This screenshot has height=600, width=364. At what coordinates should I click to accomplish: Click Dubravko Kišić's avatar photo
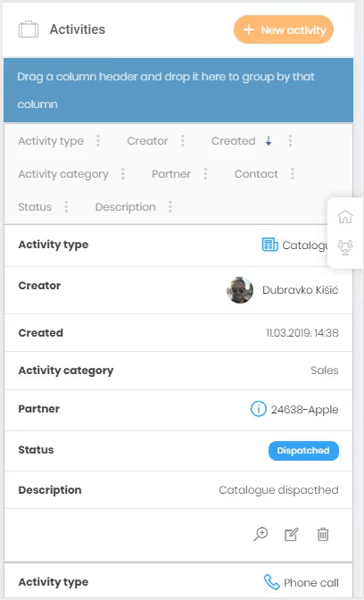(240, 290)
